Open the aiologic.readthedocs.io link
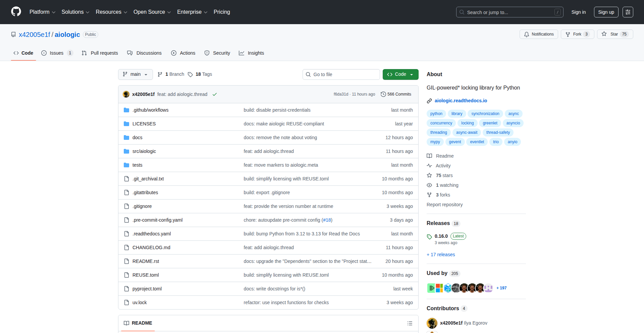The height and width of the screenshot is (333, 644). 461,101
